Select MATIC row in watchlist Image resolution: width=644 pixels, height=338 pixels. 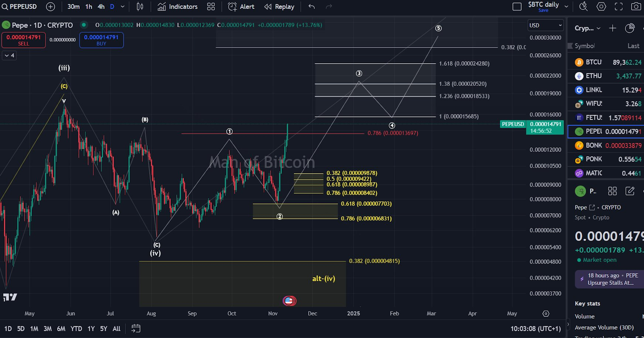coord(606,173)
